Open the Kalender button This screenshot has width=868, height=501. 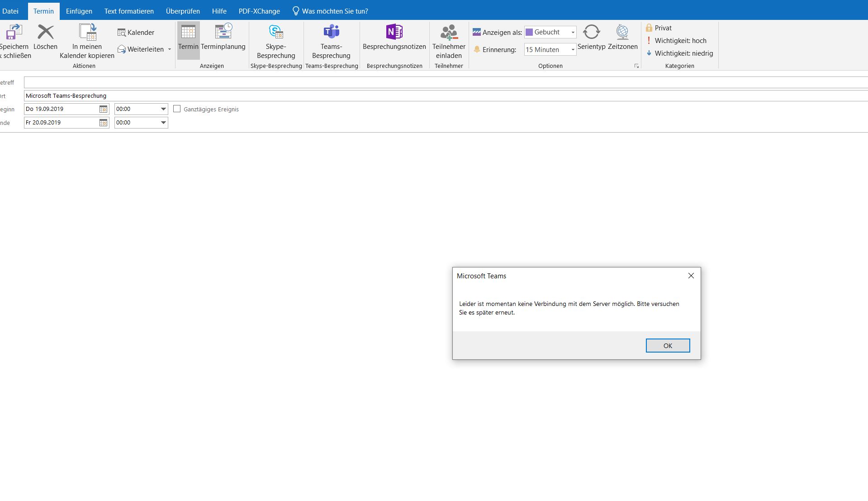(136, 33)
